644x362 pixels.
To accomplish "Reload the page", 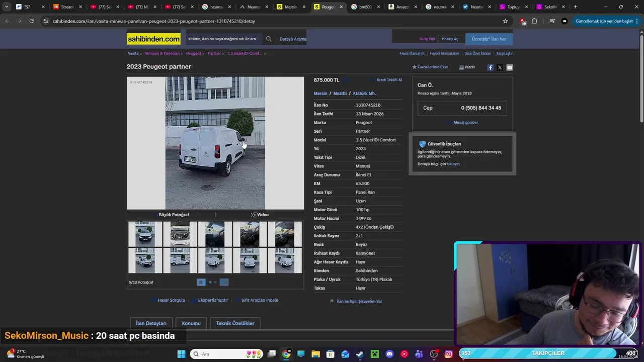I will pyautogui.click(x=31, y=21).
